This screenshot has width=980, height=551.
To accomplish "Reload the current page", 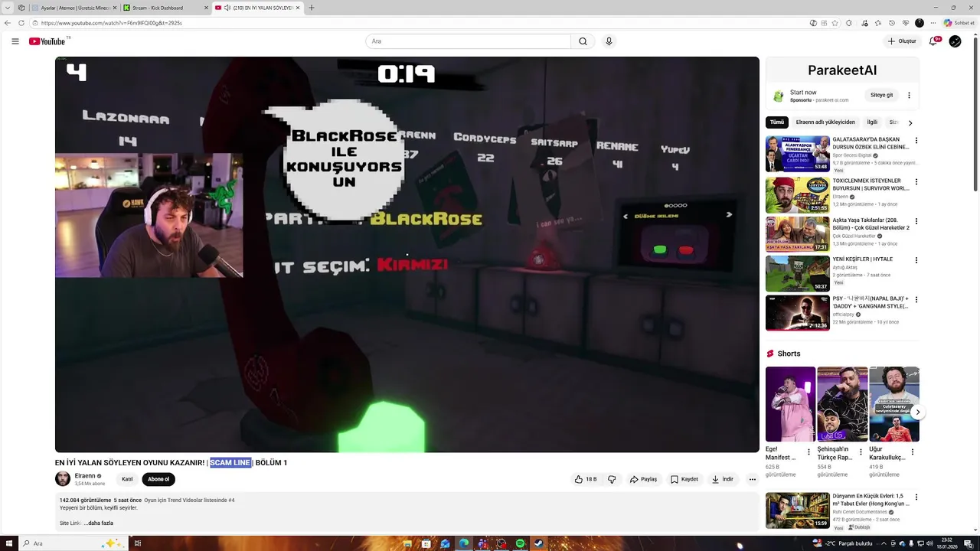I will tap(21, 23).
